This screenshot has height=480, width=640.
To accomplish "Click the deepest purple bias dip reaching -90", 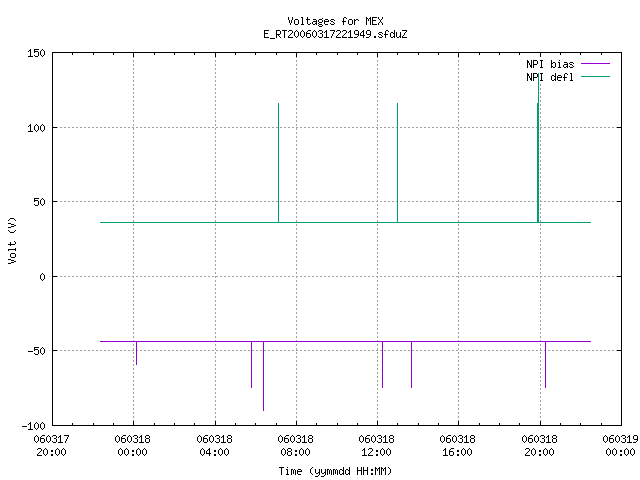I will point(263,376).
